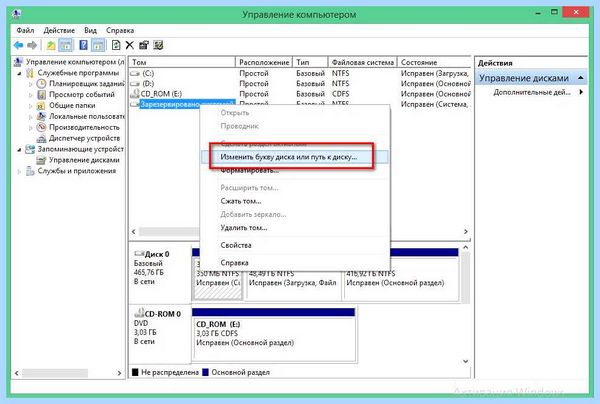Sort by the Файловая система column header

363,62
